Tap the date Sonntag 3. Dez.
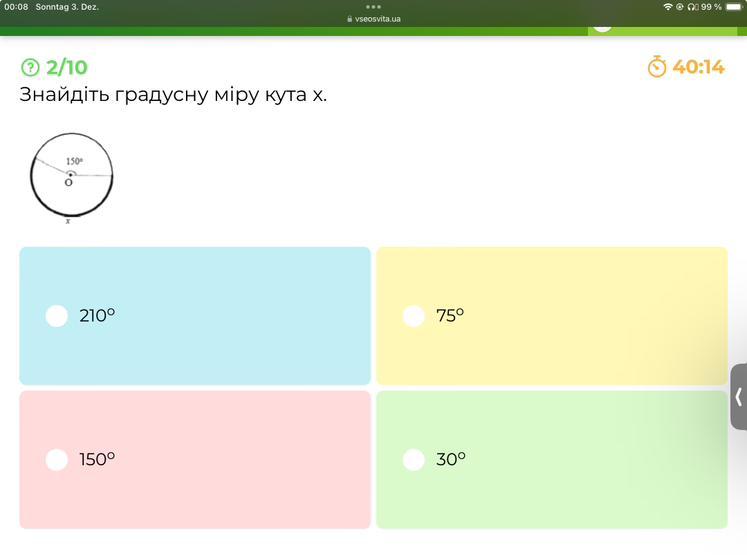 pos(67,7)
